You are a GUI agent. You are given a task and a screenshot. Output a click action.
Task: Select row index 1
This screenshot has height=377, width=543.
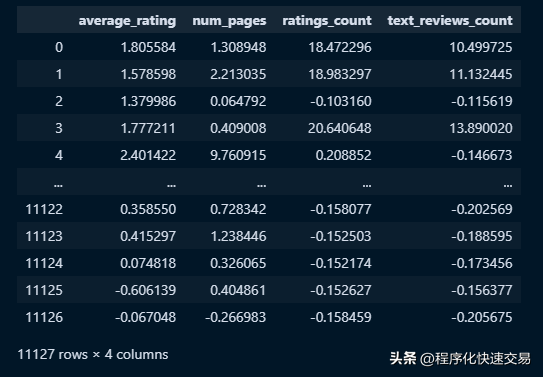click(59, 74)
